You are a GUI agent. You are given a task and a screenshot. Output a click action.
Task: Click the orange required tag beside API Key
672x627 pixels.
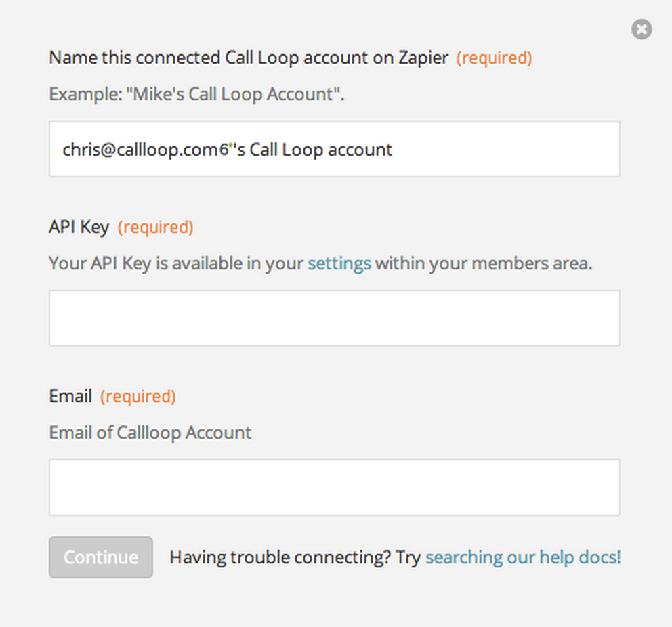(156, 228)
